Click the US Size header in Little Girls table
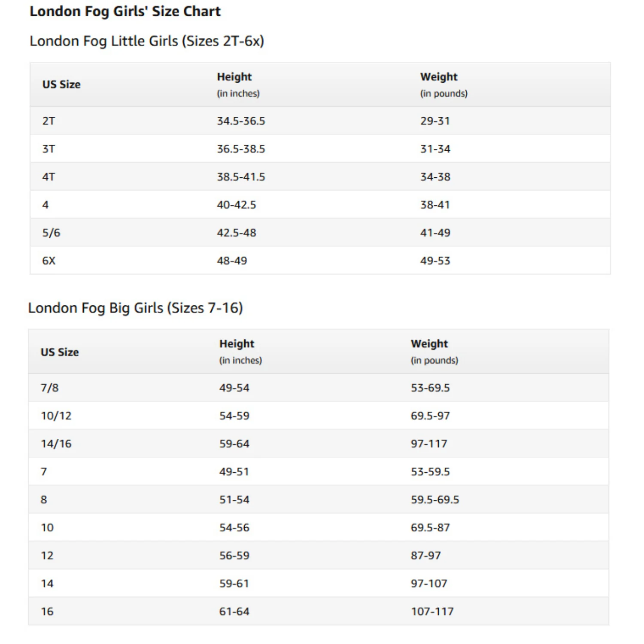Viewport: 644px width, 644px height. 61,85
